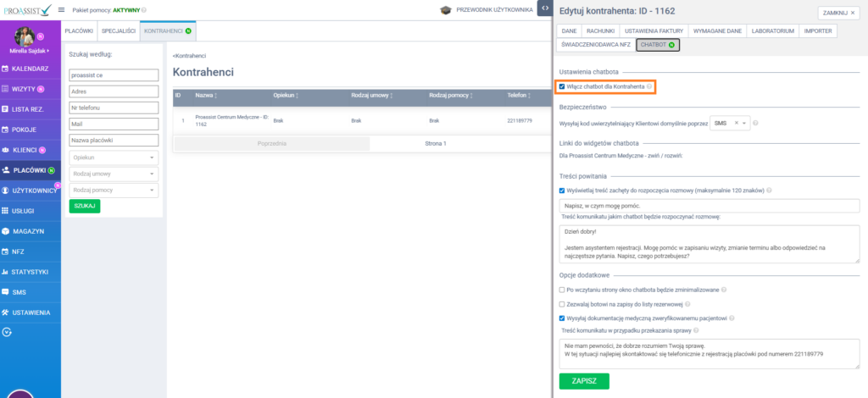Click the Nr telefonu search field
Image resolution: width=868 pixels, height=398 pixels.
pos(114,108)
